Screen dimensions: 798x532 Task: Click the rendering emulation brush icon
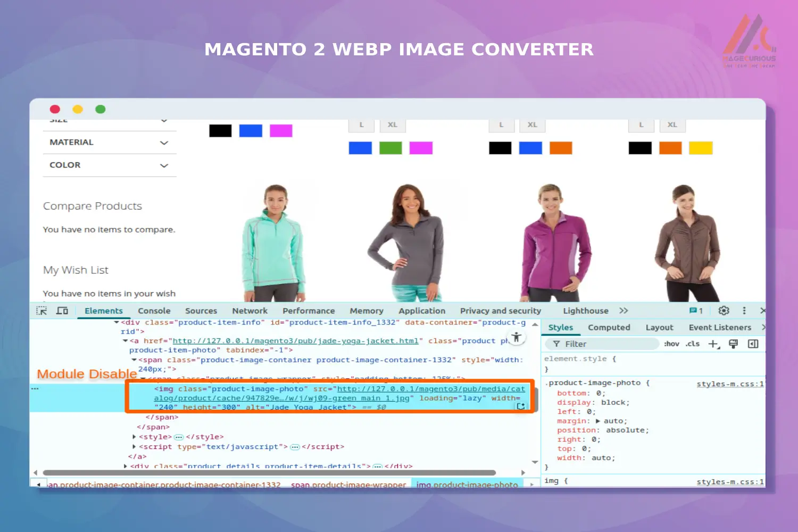733,344
